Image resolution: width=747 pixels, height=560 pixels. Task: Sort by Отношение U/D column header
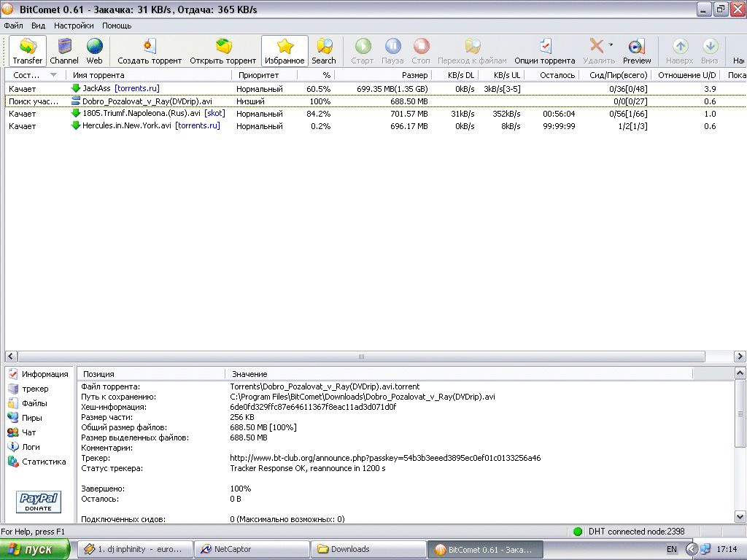686,75
